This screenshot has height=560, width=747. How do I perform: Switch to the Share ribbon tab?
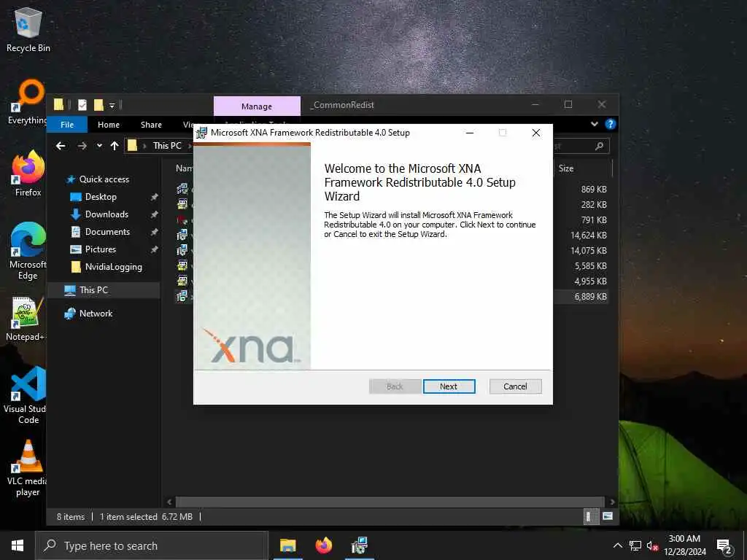coord(151,125)
